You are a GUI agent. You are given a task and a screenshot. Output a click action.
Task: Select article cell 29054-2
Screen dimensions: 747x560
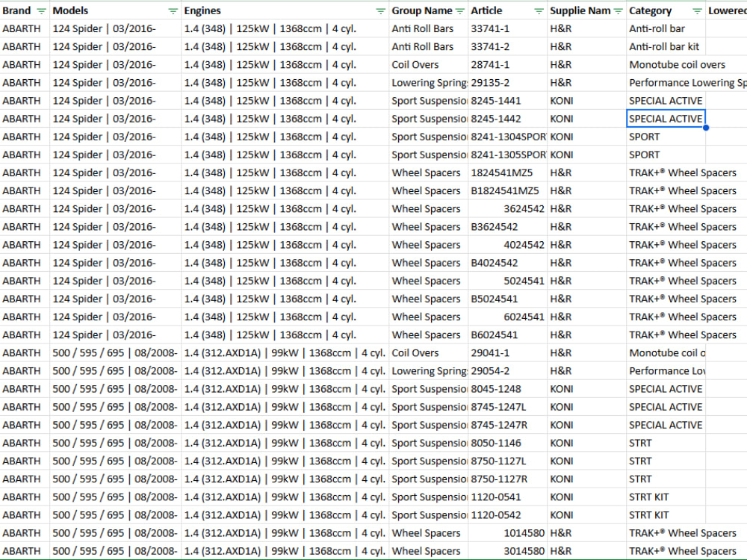[507, 371]
